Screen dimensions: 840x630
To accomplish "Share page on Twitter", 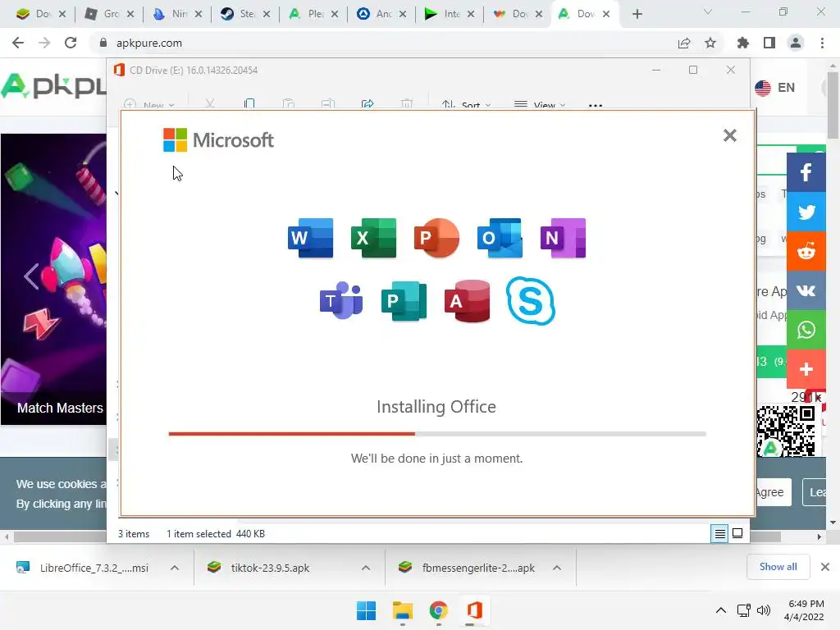I will click(806, 212).
